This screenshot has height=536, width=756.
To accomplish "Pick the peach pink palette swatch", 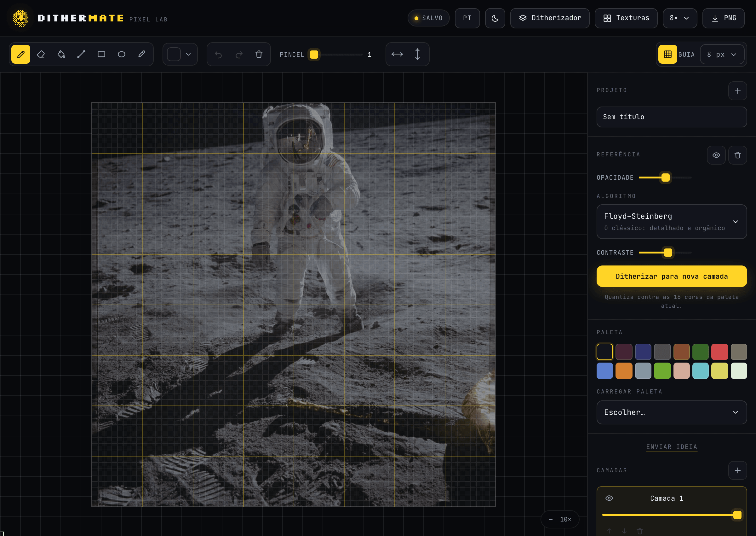I will (681, 371).
